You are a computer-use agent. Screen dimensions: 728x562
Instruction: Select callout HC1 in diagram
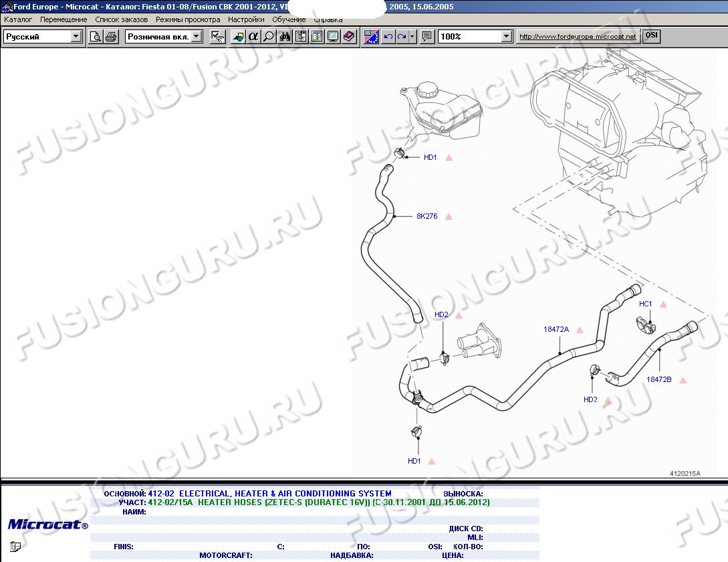pos(646,304)
